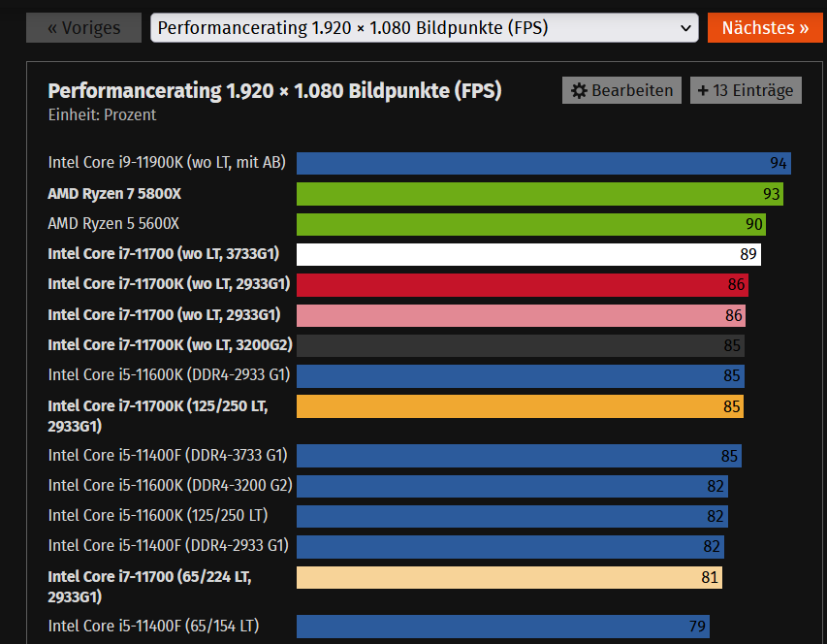Select label Intel Core i5-11600K (DDR4-2933 G1)
The image size is (827, 644).
(170, 375)
